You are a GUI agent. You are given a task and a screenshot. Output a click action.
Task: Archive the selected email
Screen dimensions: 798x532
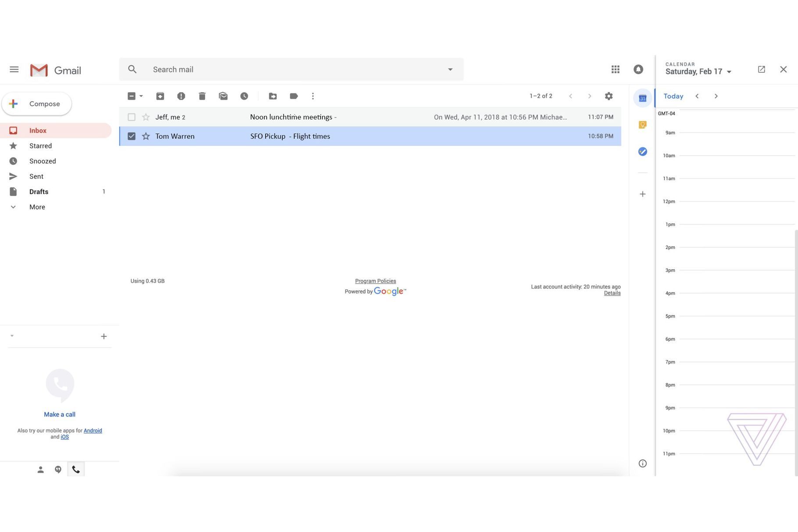pos(160,96)
